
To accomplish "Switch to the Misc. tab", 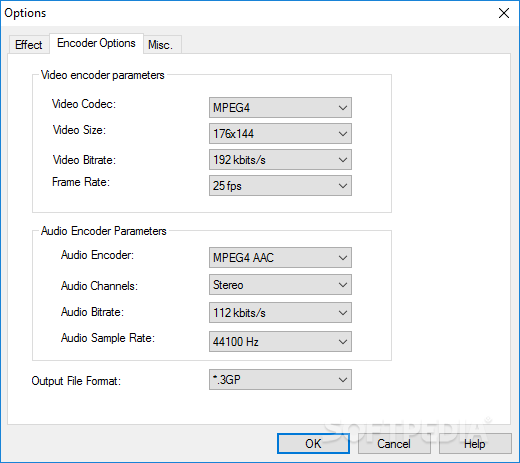I will (x=162, y=45).
